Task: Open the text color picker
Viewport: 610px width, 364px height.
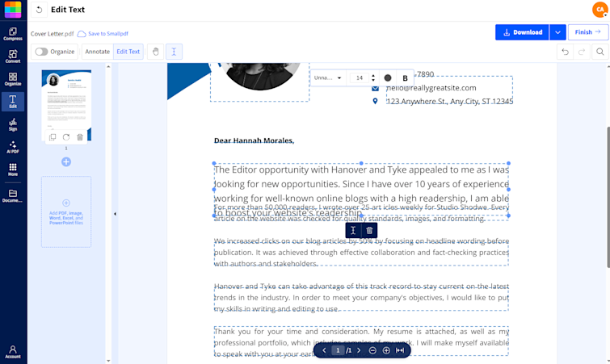Action: pos(388,78)
